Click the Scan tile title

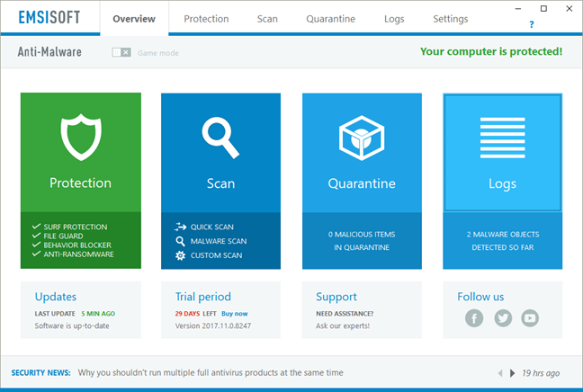(220, 183)
